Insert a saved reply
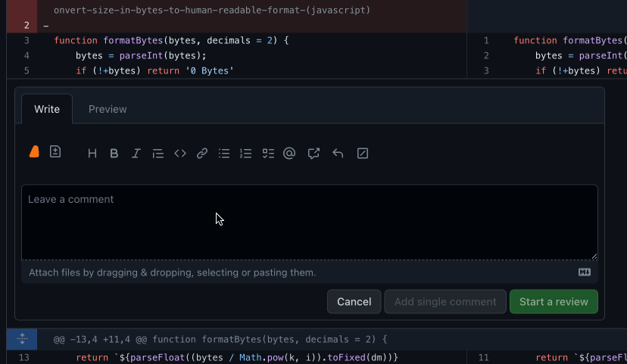 (x=338, y=154)
